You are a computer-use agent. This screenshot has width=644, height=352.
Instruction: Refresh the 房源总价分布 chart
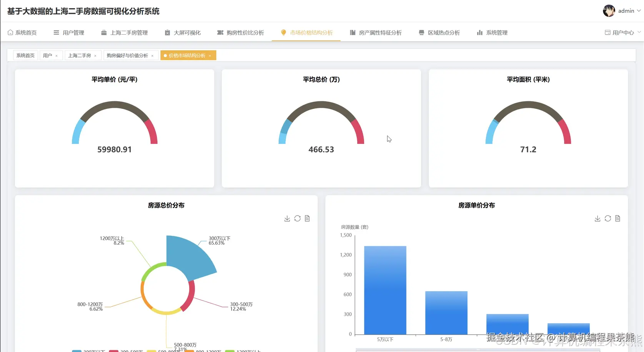pos(298,219)
